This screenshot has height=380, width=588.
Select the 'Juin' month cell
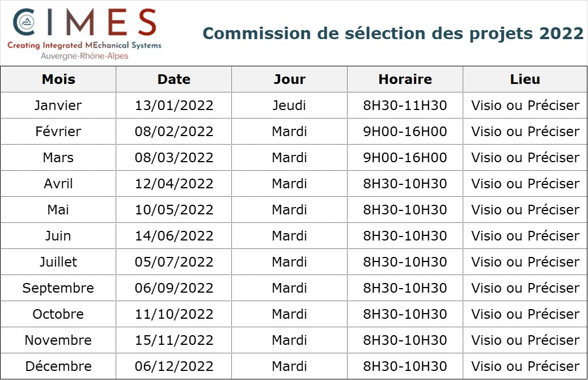click(58, 236)
